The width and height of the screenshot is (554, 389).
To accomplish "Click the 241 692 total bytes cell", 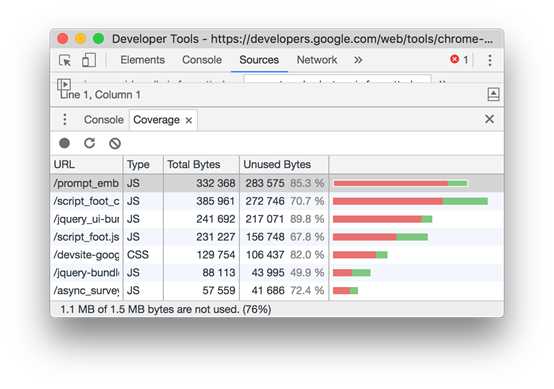I will coord(201,219).
